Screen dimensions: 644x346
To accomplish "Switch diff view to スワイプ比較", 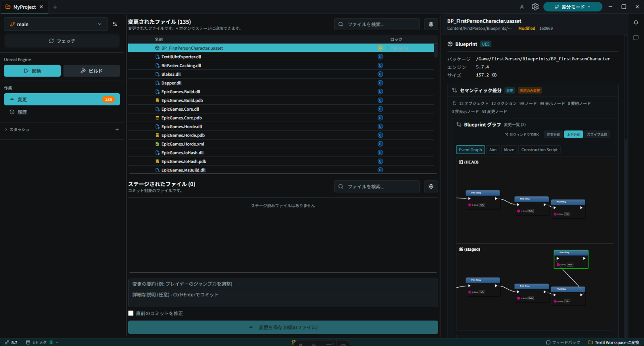I will click(597, 135).
